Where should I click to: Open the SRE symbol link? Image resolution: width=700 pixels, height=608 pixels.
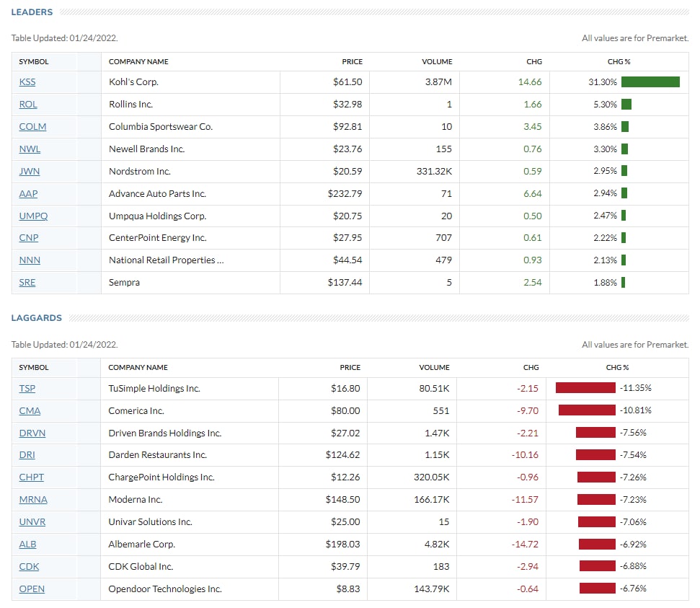click(27, 283)
